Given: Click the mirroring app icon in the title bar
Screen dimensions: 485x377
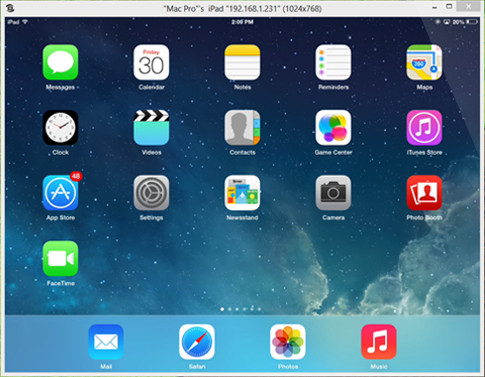Looking at the screenshot, I should coord(10,8).
